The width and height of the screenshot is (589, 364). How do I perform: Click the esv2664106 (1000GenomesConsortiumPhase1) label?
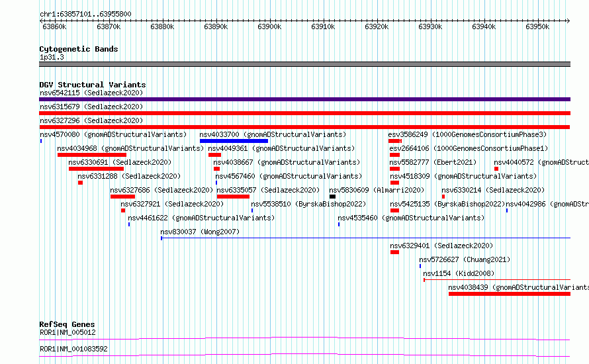pyautogui.click(x=469, y=148)
